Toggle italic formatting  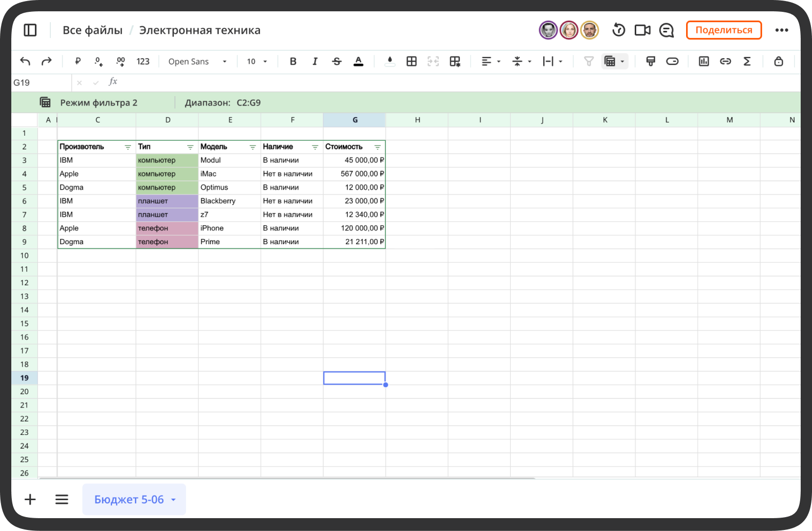pos(315,61)
